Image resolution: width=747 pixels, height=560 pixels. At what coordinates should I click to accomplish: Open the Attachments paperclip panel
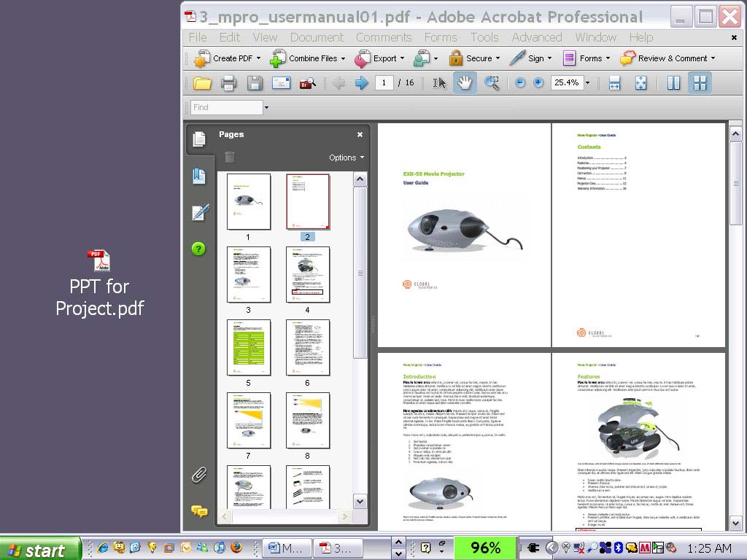(x=199, y=475)
